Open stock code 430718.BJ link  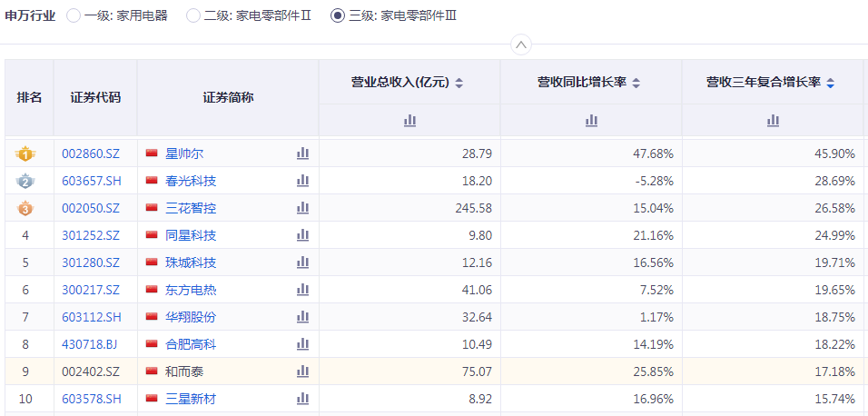coord(89,344)
